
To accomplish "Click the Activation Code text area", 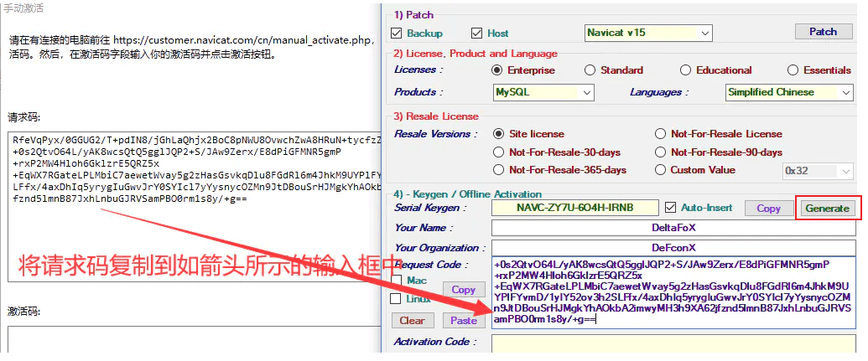I will click(x=673, y=343).
